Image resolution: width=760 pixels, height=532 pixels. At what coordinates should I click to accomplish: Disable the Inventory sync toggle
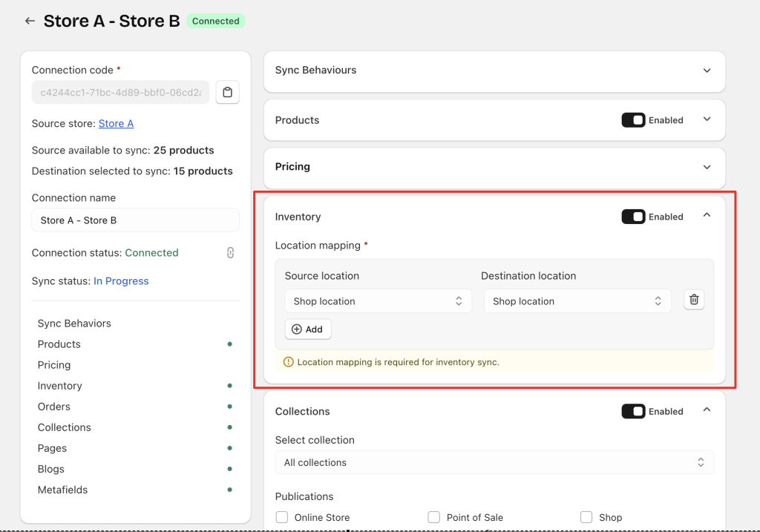pyautogui.click(x=633, y=217)
